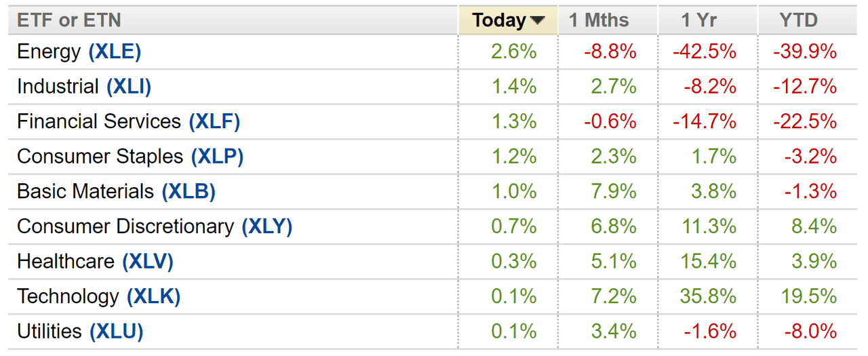Viewport: 868px width, 356px height.
Task: Open the XLV ticker link
Action: tap(148, 261)
